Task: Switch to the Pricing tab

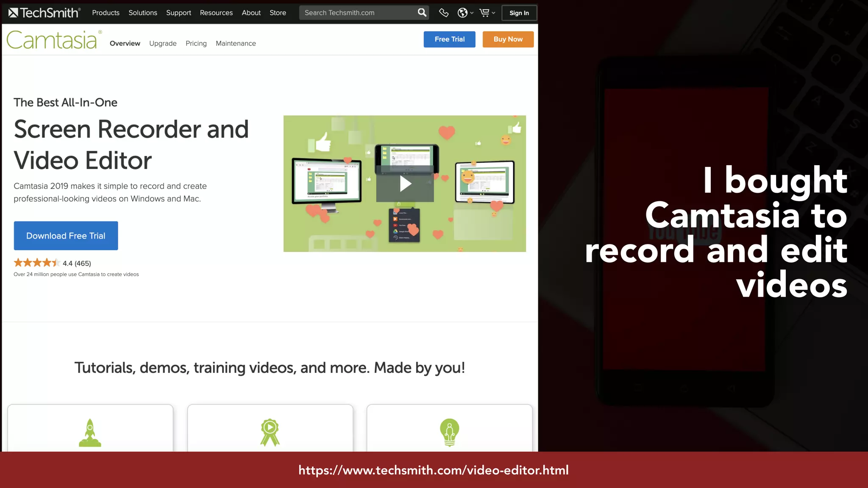Action: coord(196,43)
